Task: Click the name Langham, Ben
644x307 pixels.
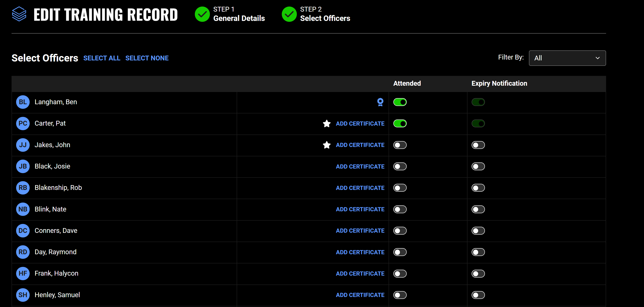Action: 56,102
